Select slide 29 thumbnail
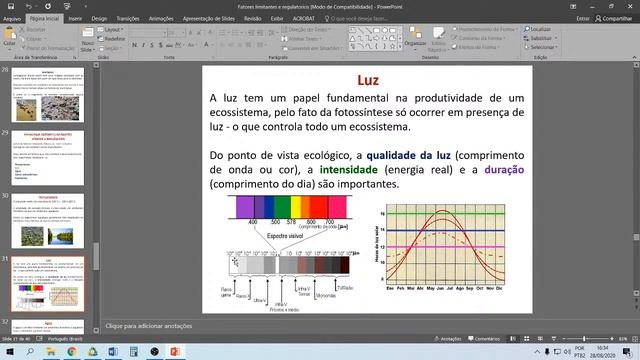Image resolution: width=640 pixels, height=360 pixels. (x=48, y=158)
